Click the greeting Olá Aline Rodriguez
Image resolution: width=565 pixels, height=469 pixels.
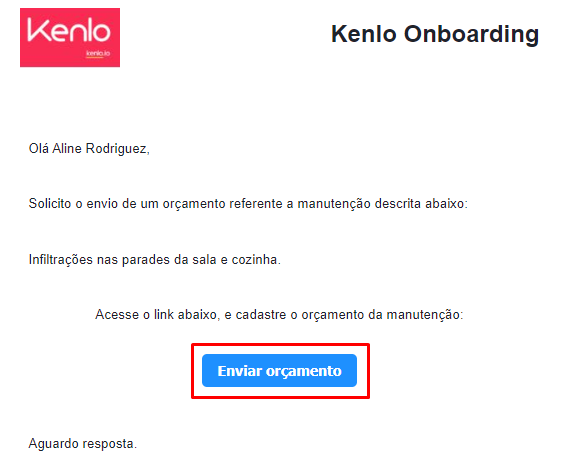pos(89,148)
